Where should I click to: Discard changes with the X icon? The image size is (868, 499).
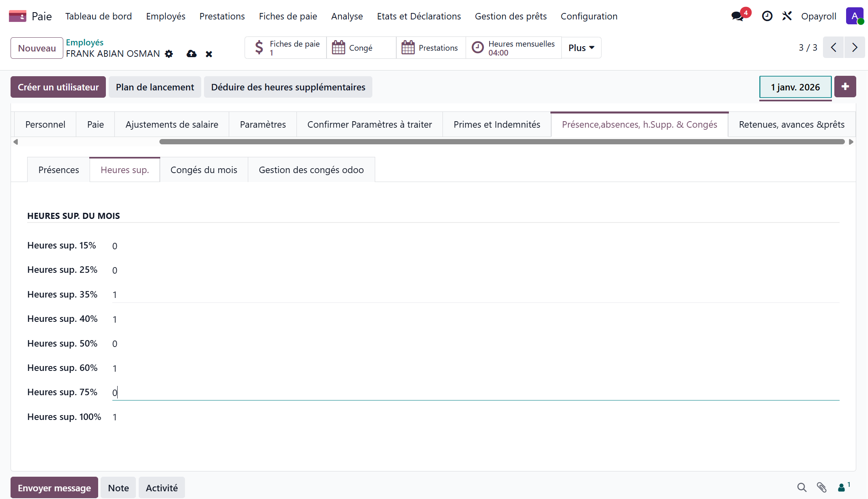pos(209,54)
